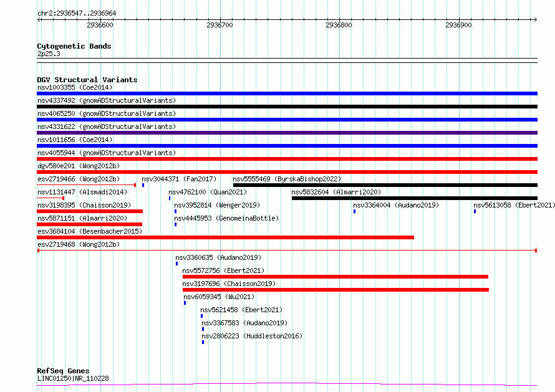Select the blue nsv1003355 variant bar

(x=287, y=93)
